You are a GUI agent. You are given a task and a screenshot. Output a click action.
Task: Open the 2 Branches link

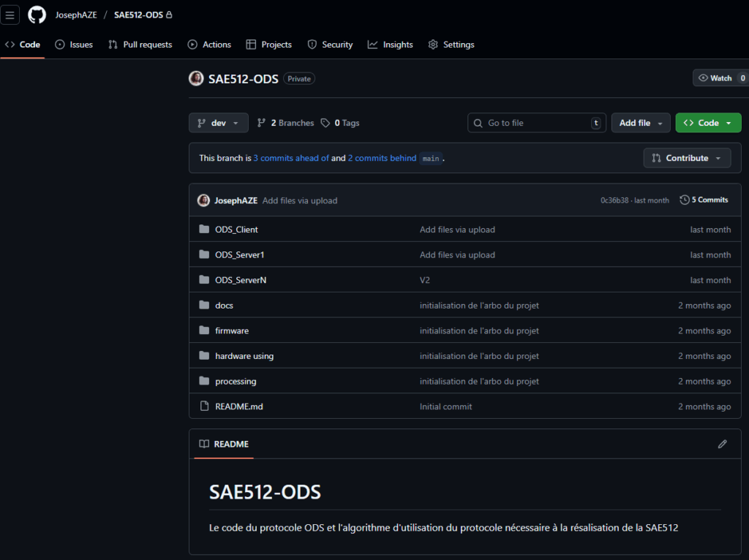(285, 123)
